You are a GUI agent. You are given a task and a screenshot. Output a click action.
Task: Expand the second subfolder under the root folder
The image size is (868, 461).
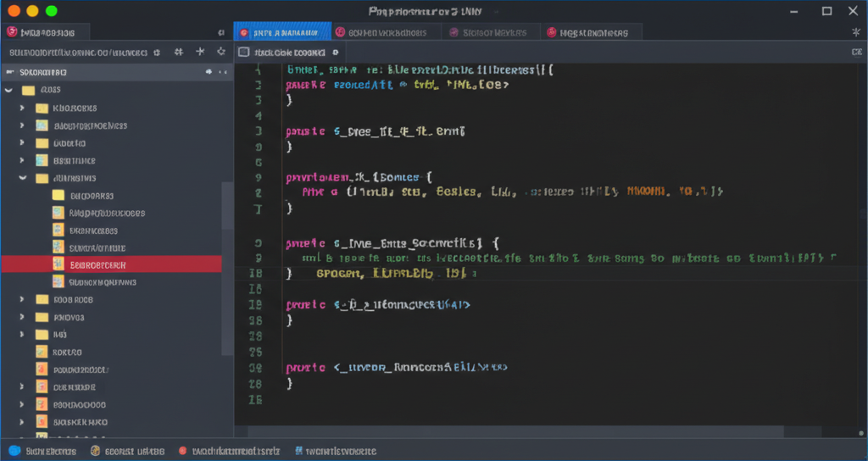click(x=22, y=125)
